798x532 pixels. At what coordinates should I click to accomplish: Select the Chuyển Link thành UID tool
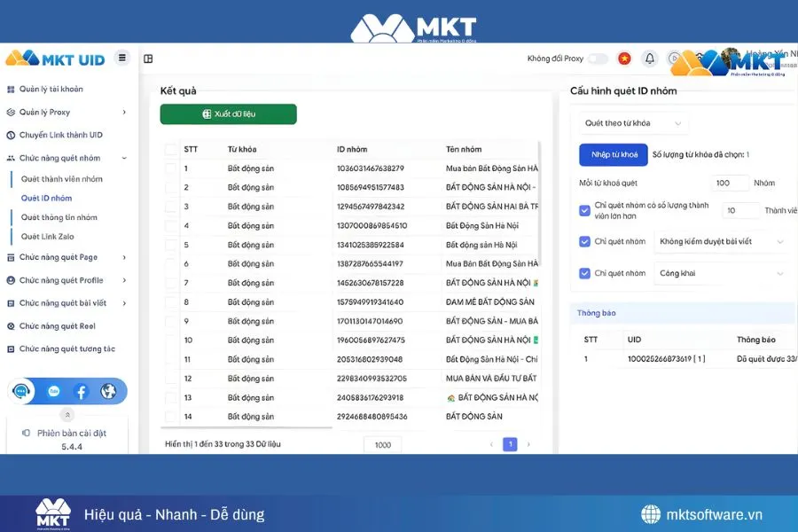coord(59,135)
